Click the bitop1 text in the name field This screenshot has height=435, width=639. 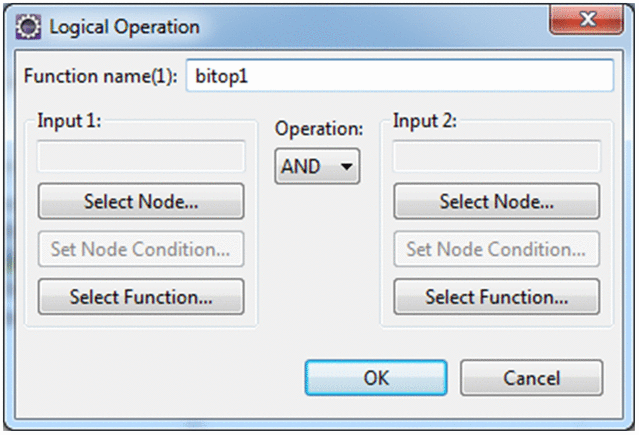pos(217,77)
